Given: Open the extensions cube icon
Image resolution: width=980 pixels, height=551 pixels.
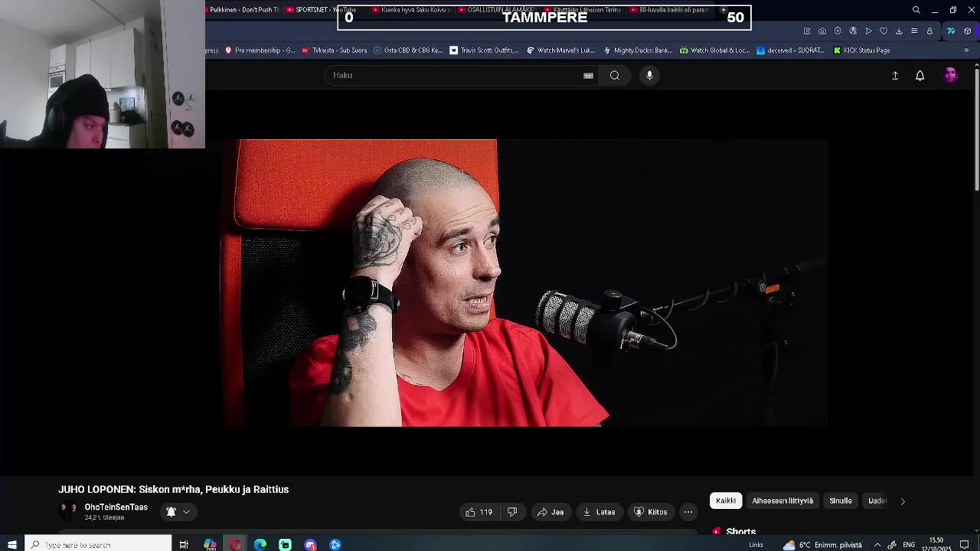Looking at the screenshot, I should pos(968,31).
